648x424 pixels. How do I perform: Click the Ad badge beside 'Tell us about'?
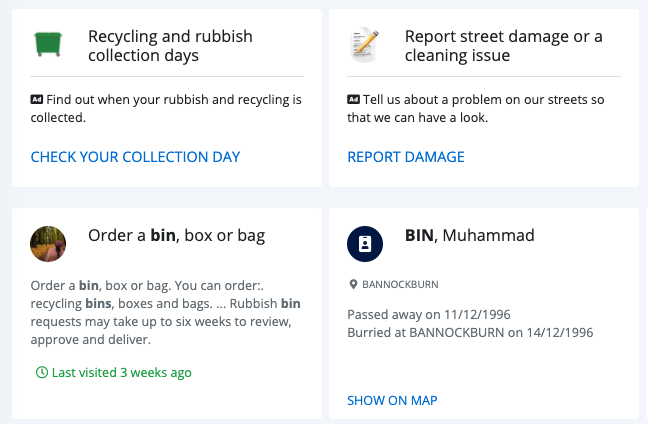tap(353, 99)
